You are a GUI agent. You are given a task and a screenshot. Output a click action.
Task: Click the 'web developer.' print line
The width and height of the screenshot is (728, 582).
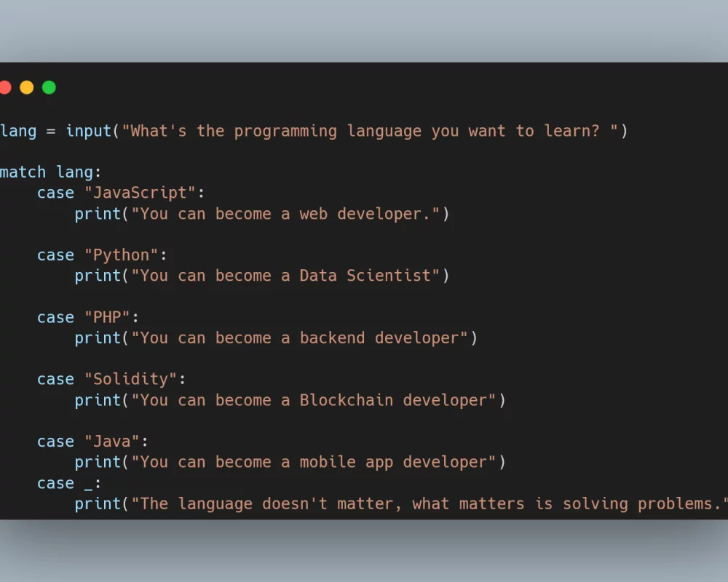(x=262, y=214)
